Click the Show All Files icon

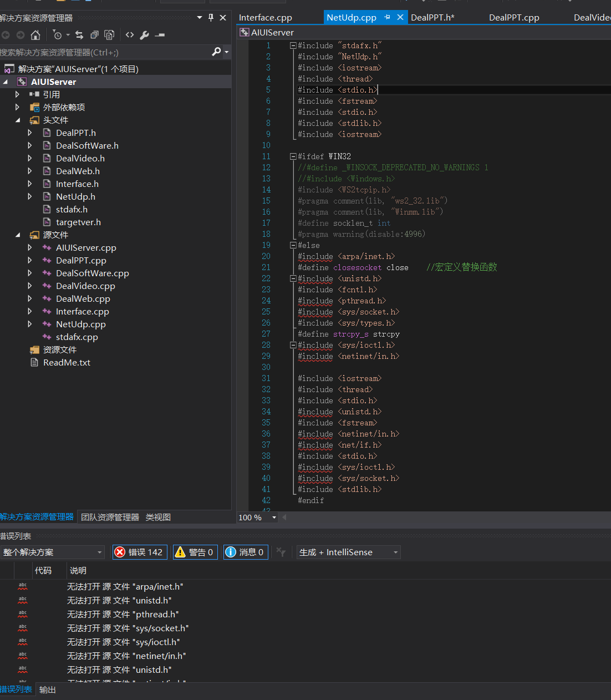[x=109, y=35]
